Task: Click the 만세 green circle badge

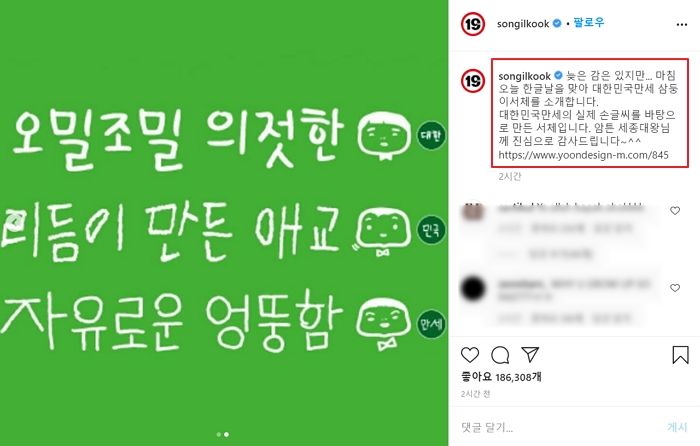Action: coord(431,324)
